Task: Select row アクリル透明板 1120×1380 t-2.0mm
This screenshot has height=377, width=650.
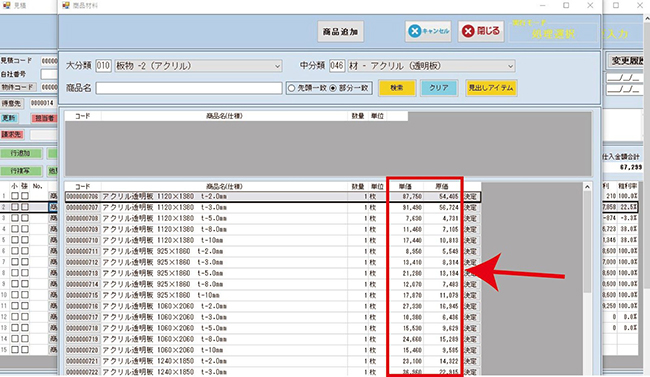Action: (x=273, y=197)
